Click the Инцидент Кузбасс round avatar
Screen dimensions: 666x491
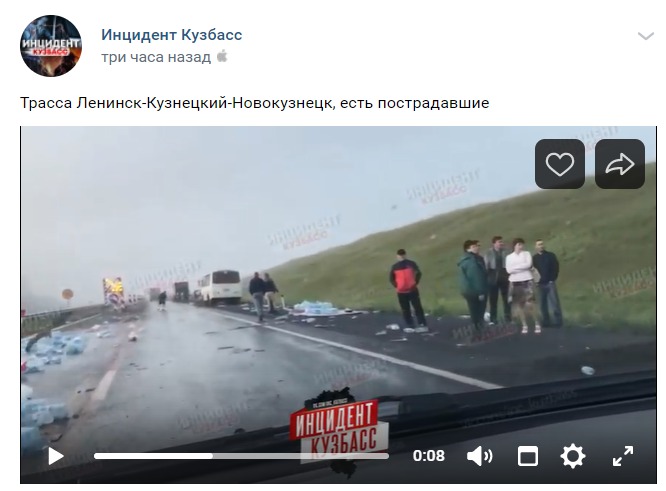coord(51,46)
